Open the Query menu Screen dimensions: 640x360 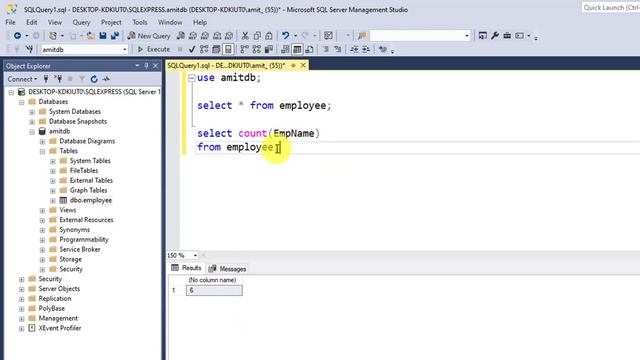pos(81,22)
